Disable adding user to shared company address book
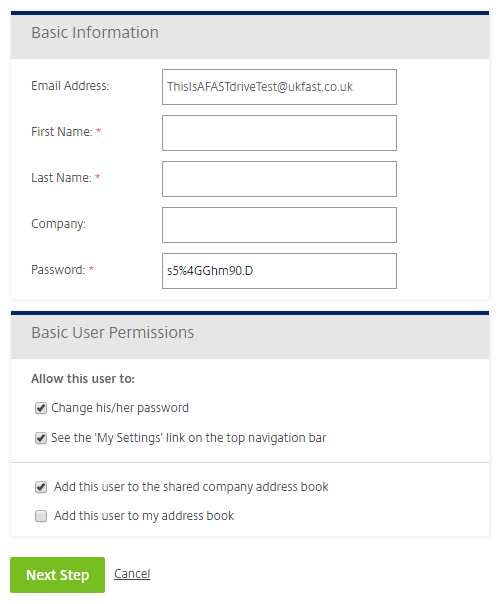The image size is (501, 604). point(41,487)
